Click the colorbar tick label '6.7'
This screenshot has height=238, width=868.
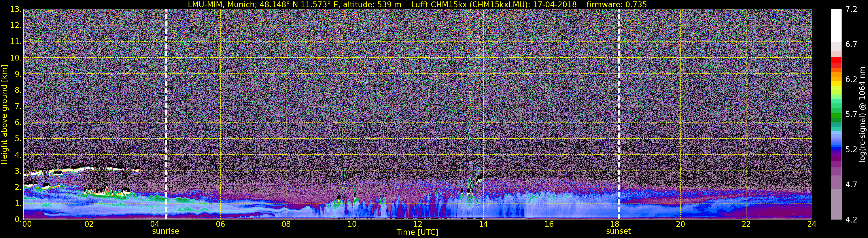click(x=851, y=44)
